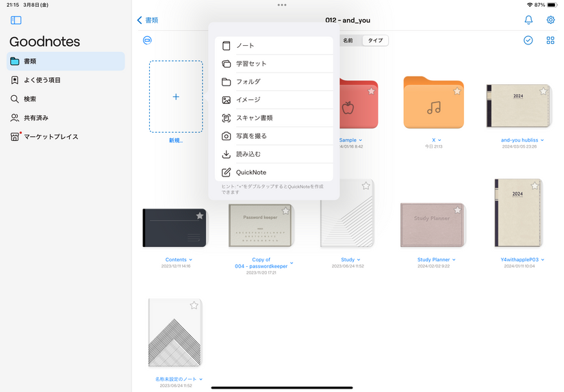Choose 学習セット from the new-item menu

click(x=274, y=64)
